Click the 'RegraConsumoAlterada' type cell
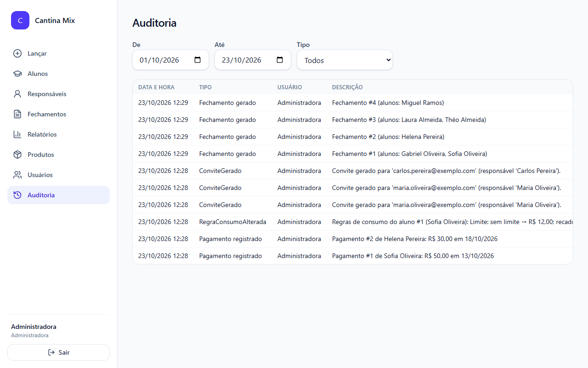Image resolution: width=588 pixels, height=368 pixels. pyautogui.click(x=232, y=222)
